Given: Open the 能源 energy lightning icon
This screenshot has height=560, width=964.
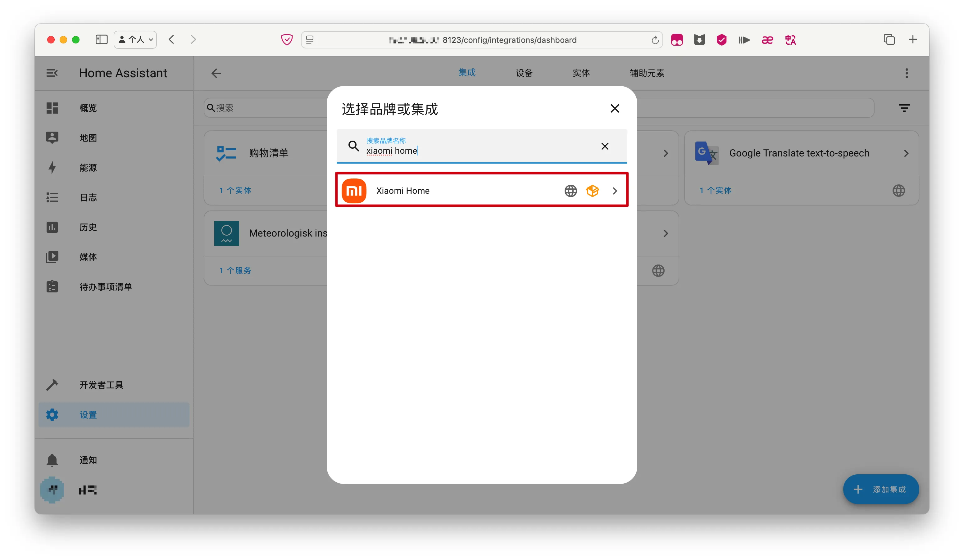Looking at the screenshot, I should click(x=52, y=167).
